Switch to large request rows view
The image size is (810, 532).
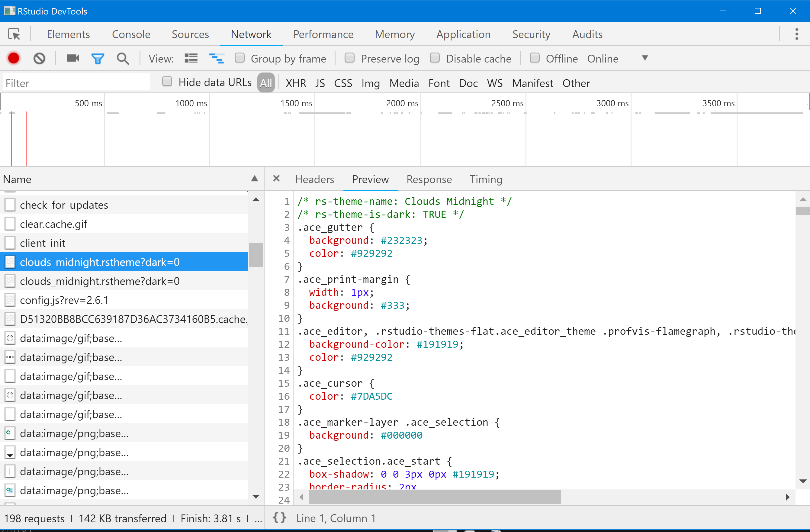pyautogui.click(x=191, y=59)
